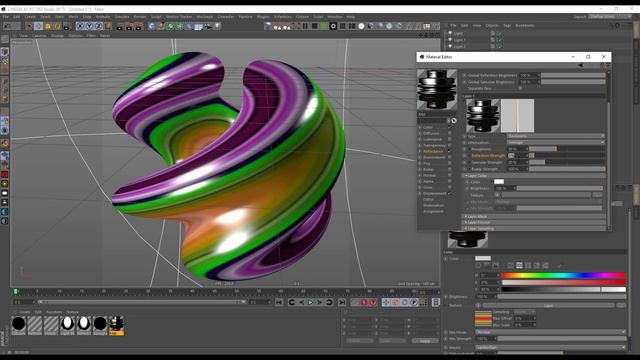Toggle the Color channel checkbox in Material Editor

tap(449, 127)
